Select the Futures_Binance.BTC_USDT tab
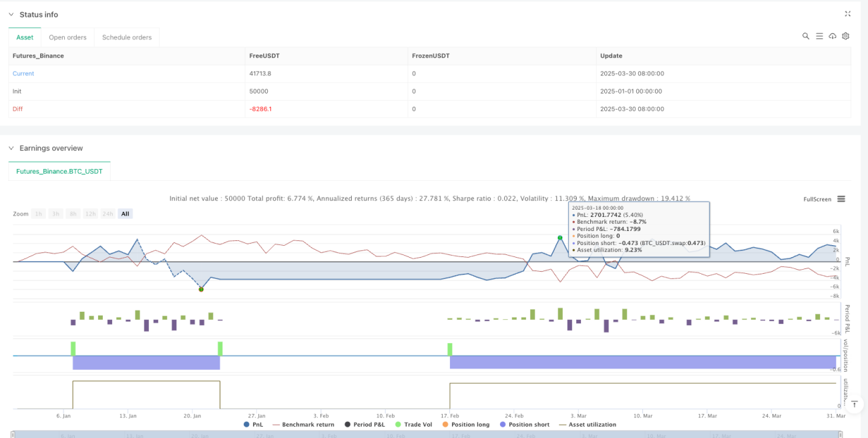This screenshot has height=438, width=868. [x=59, y=171]
